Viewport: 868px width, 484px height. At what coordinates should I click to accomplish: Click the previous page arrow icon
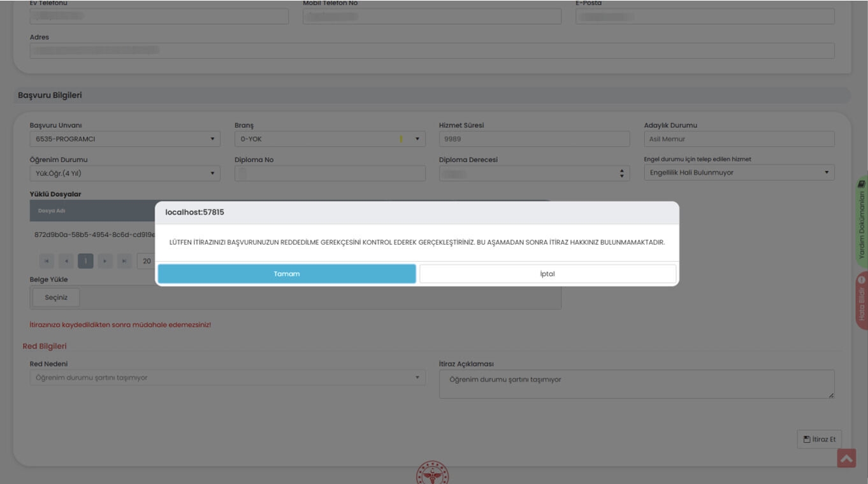(66, 261)
